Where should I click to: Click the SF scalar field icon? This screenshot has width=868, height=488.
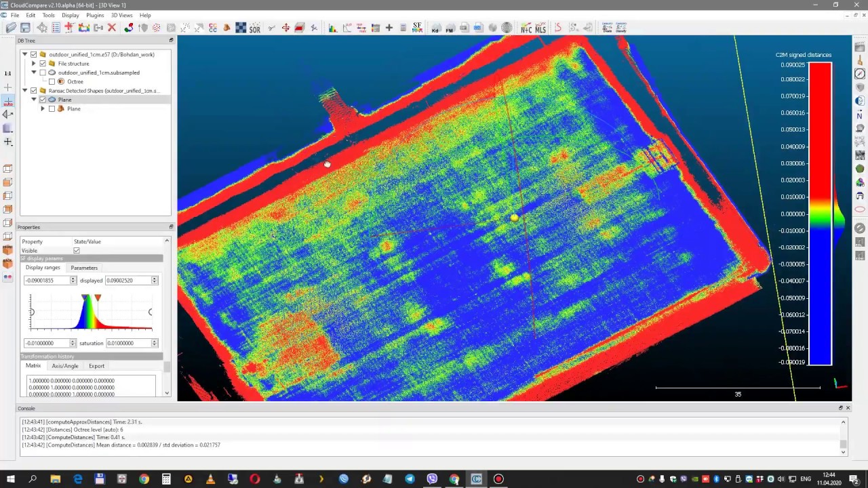click(x=418, y=28)
